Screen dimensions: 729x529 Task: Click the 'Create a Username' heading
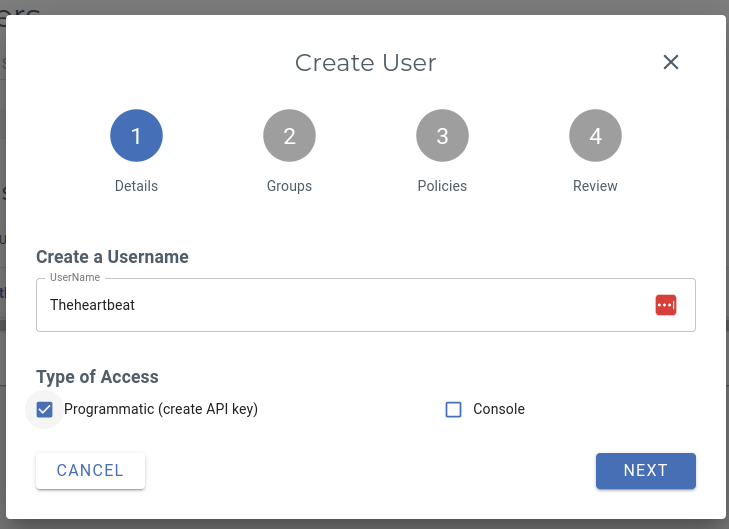pos(112,257)
